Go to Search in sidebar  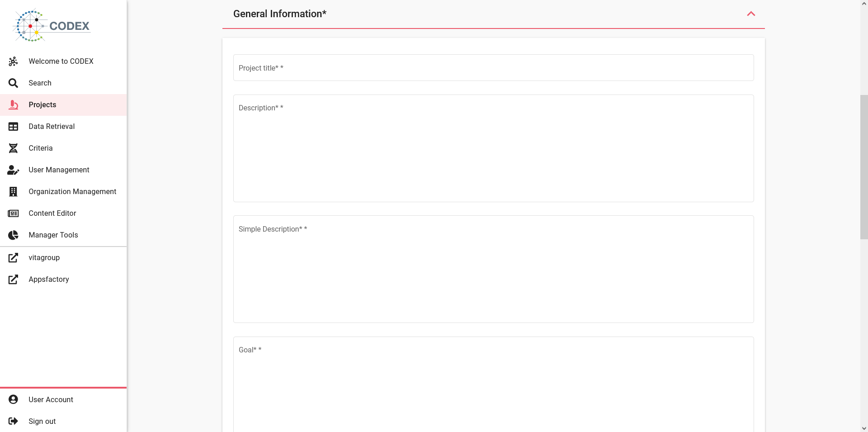[x=63, y=83]
